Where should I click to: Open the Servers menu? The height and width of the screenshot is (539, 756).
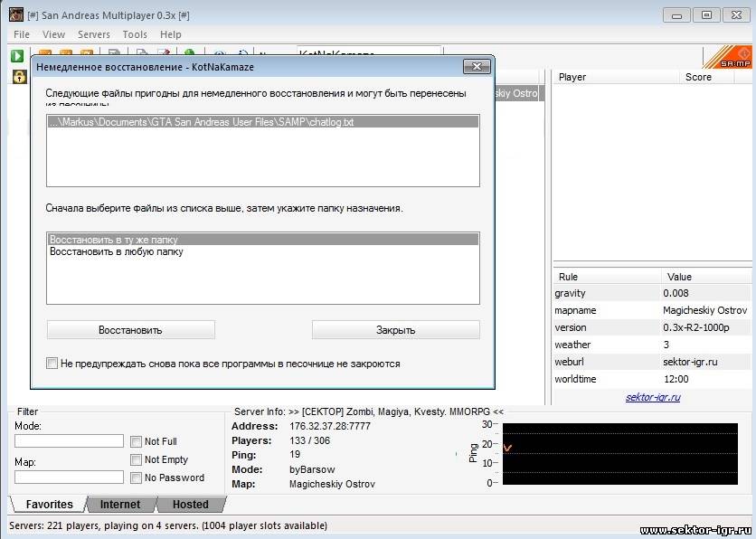[x=94, y=34]
